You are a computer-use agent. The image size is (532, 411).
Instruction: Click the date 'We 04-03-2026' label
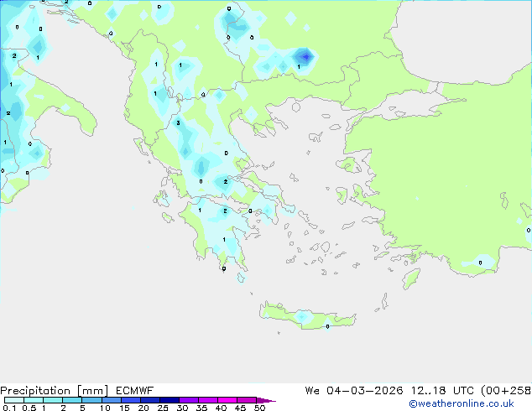(x=354, y=391)
